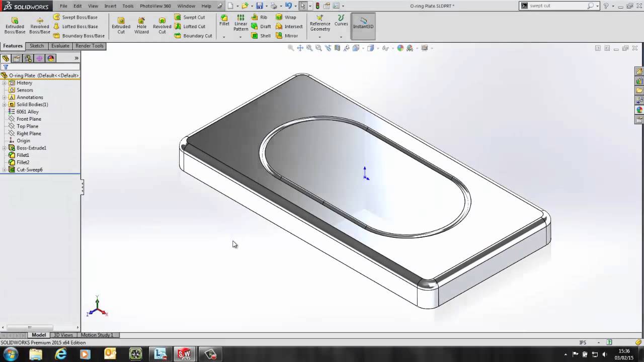
Task: Open the PhotoView 360 menu
Action: coord(155,6)
